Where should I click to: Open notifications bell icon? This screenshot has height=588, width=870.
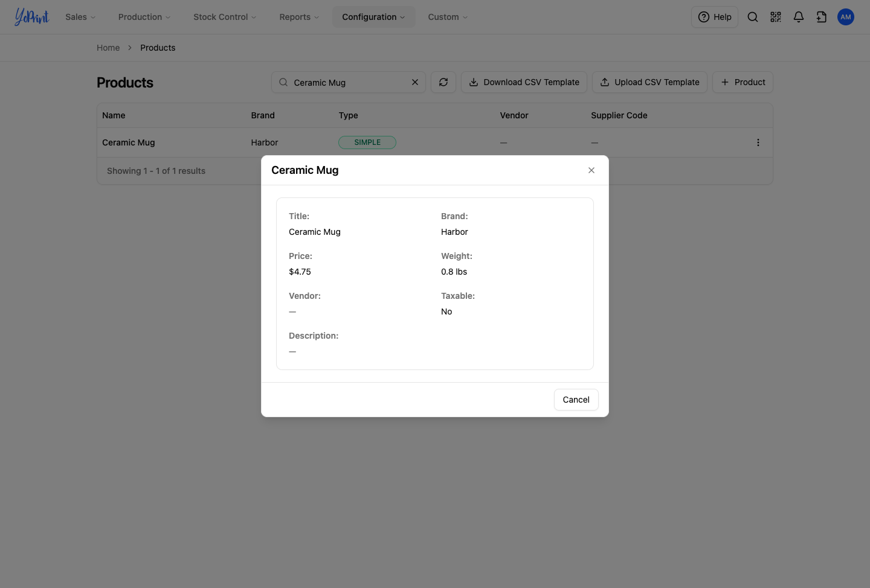tap(799, 17)
